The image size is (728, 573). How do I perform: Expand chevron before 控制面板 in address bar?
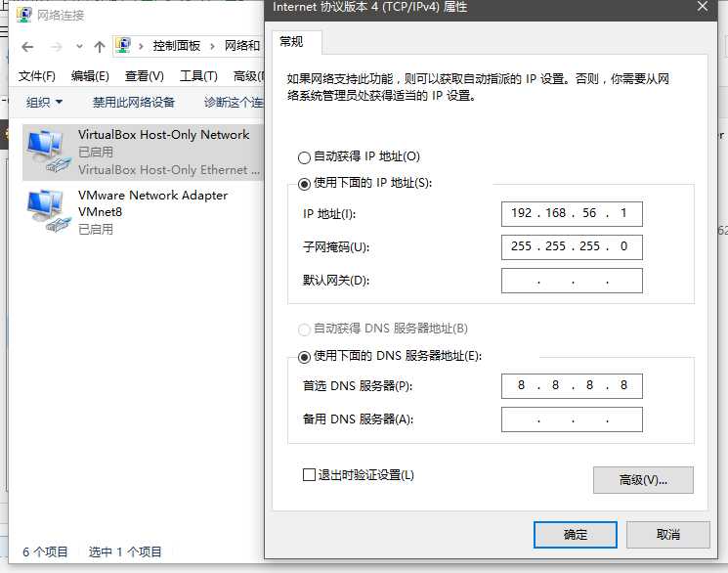tap(141, 46)
